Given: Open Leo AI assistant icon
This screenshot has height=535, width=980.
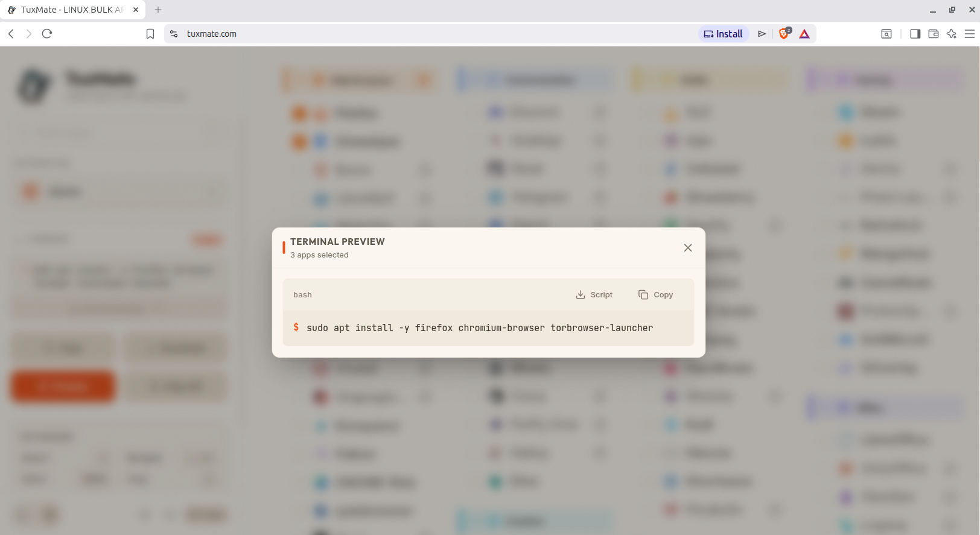Looking at the screenshot, I should pyautogui.click(x=952, y=34).
